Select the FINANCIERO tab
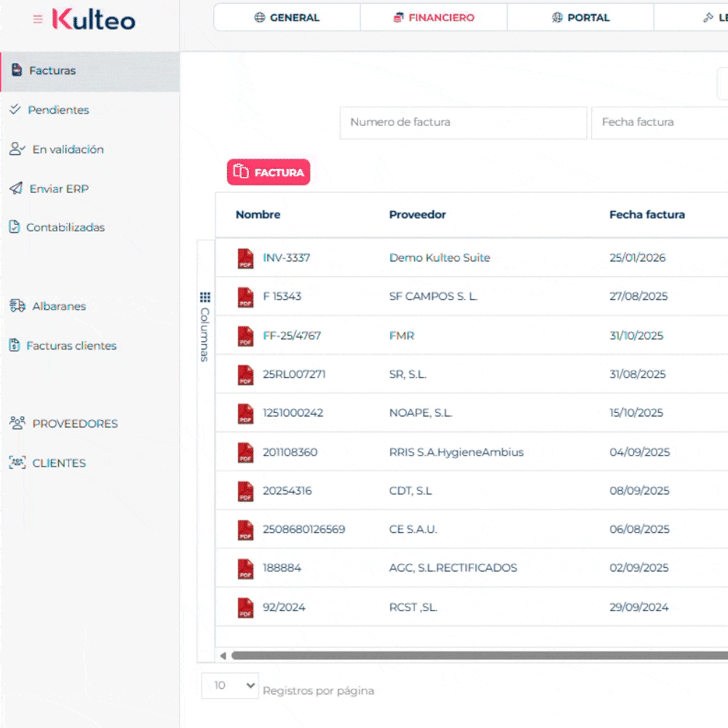 click(x=434, y=17)
